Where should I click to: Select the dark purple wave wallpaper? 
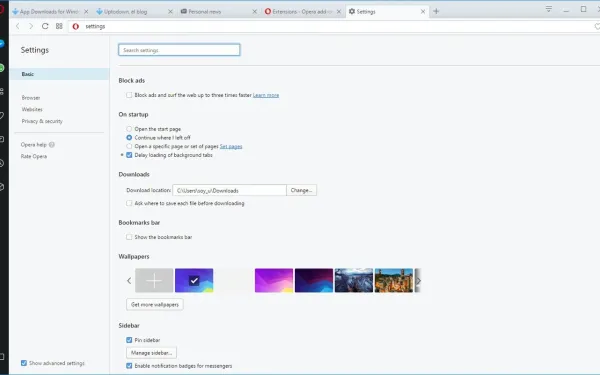point(314,280)
